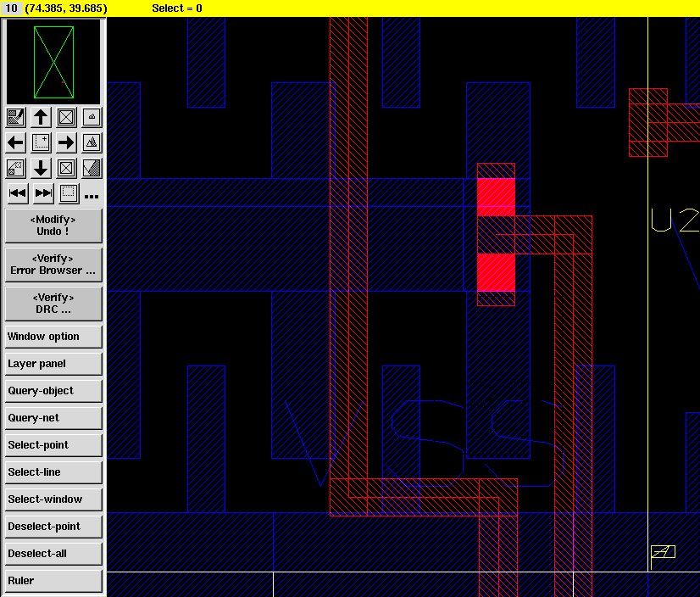The width and height of the screenshot is (700, 597).
Task: Show the Layer panel
Action: click(x=53, y=364)
